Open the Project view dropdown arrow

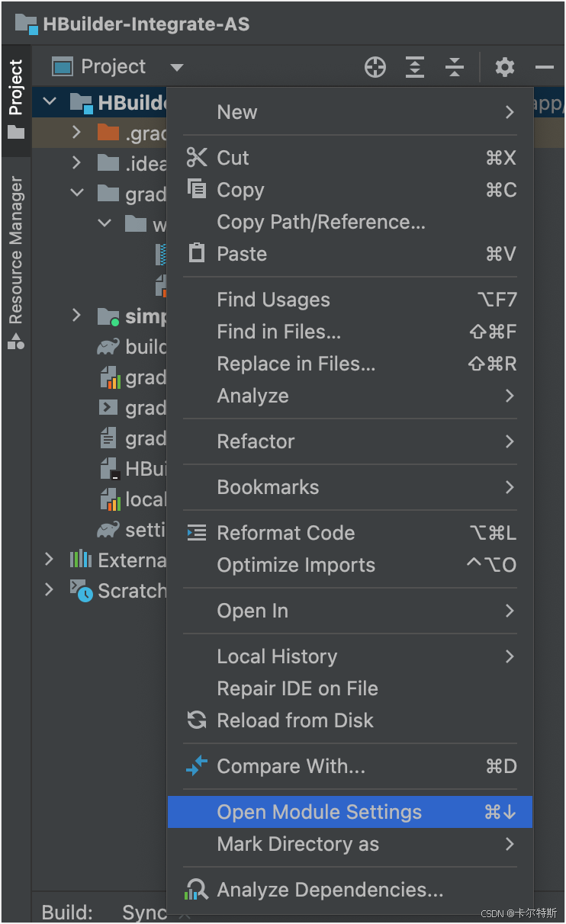(176, 68)
